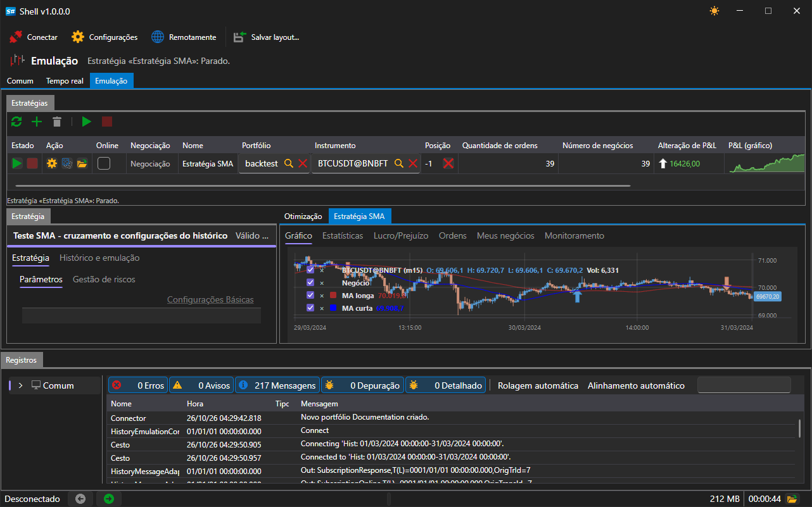Image resolution: width=812 pixels, height=507 pixels.
Task: Toggle BTCUSDT@BNBFT series visibility checkbox
Action: click(x=310, y=270)
